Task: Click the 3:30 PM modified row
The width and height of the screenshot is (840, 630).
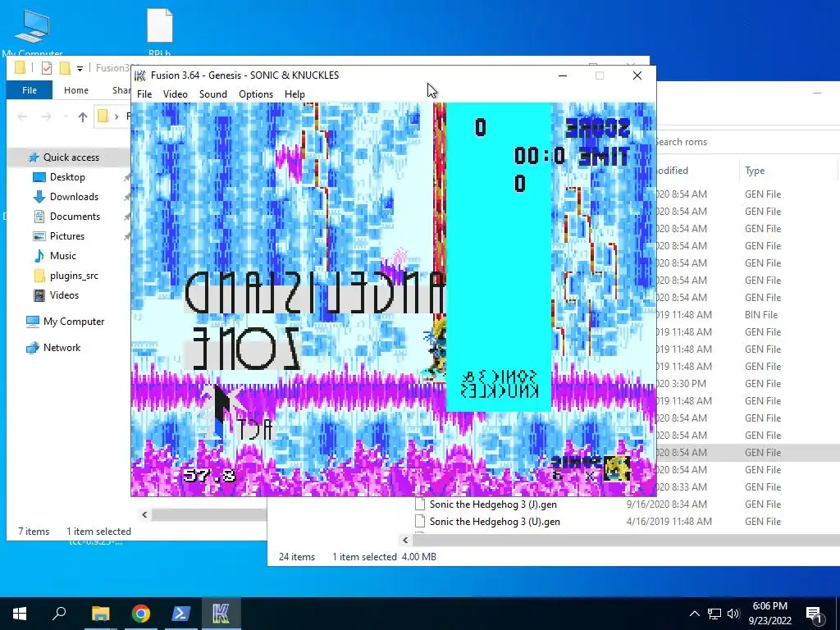Action: point(682,384)
